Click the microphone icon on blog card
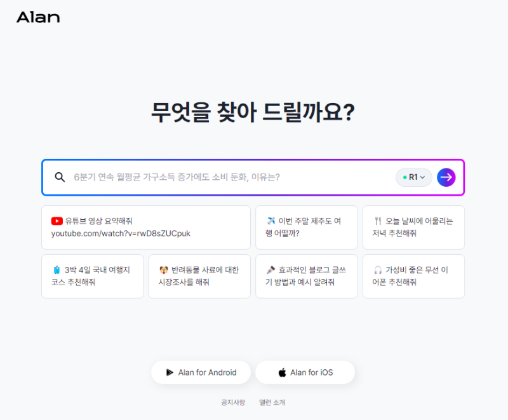 271,270
